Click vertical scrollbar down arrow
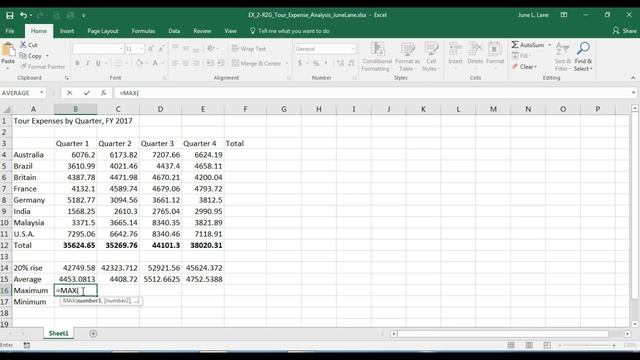Viewport: 640px width, 360px height. click(x=634, y=324)
